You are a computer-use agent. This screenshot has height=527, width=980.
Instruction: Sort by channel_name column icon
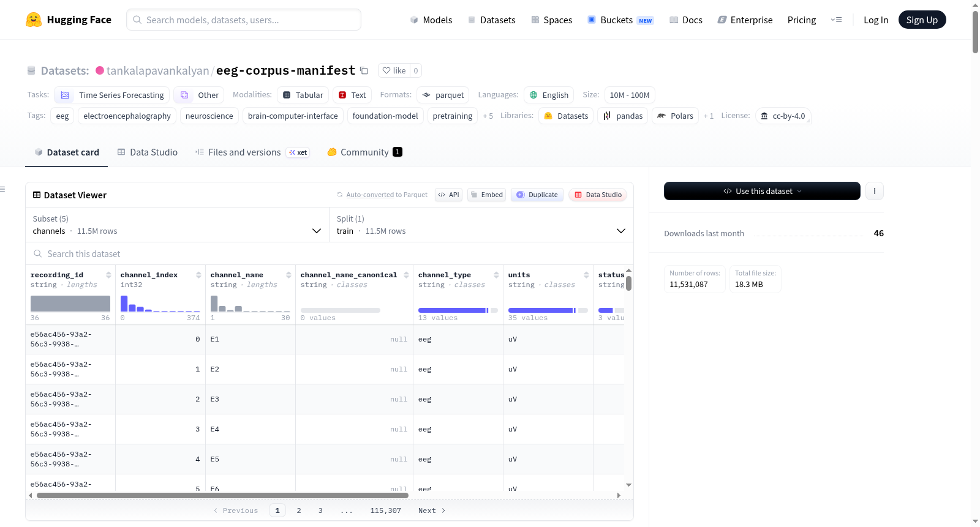tap(288, 275)
